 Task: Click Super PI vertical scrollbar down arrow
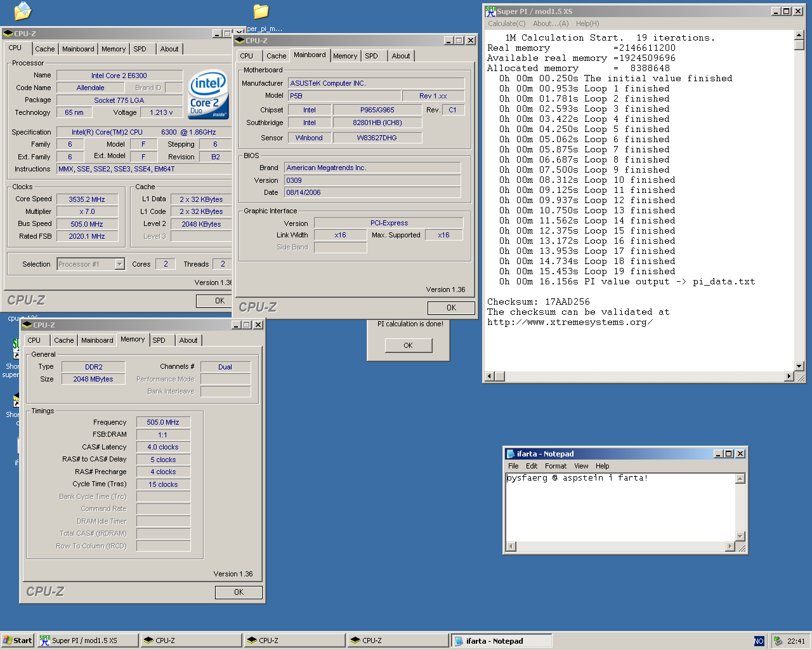799,366
